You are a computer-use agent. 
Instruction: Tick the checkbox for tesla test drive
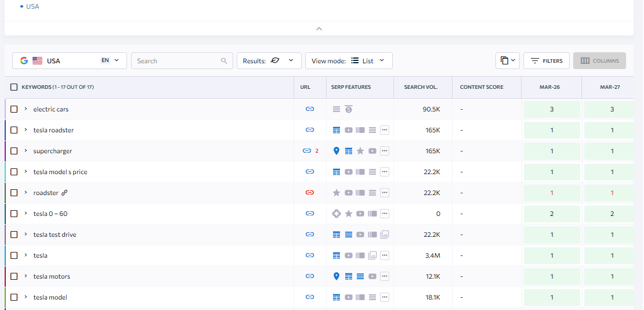coord(14,235)
